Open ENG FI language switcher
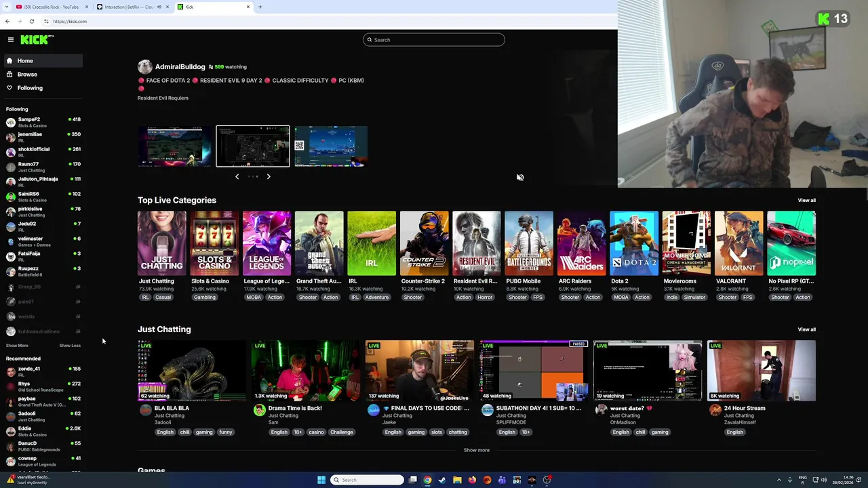 (x=803, y=480)
